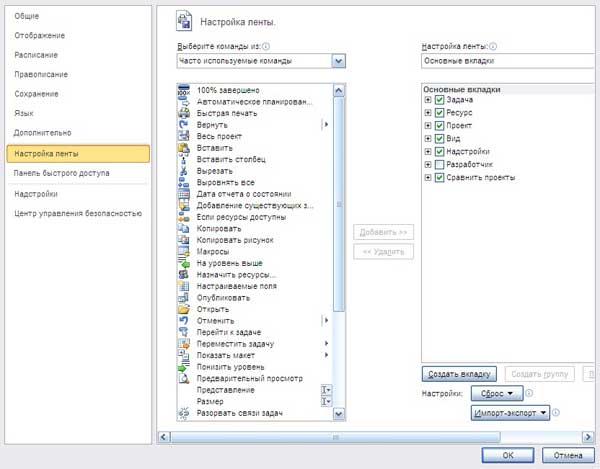This screenshot has width=600, height=469.
Task: Click the Понизить уровень green arrow icon
Action: [184, 367]
